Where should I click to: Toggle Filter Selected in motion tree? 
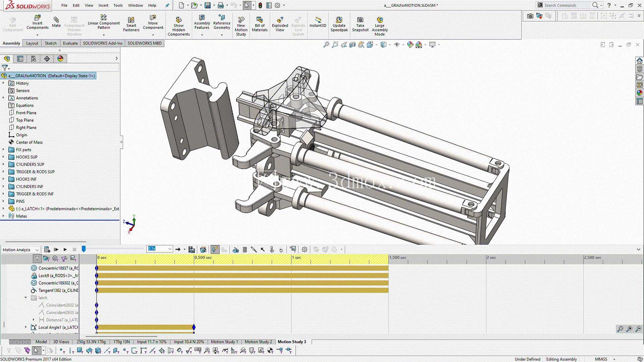(x=64, y=258)
